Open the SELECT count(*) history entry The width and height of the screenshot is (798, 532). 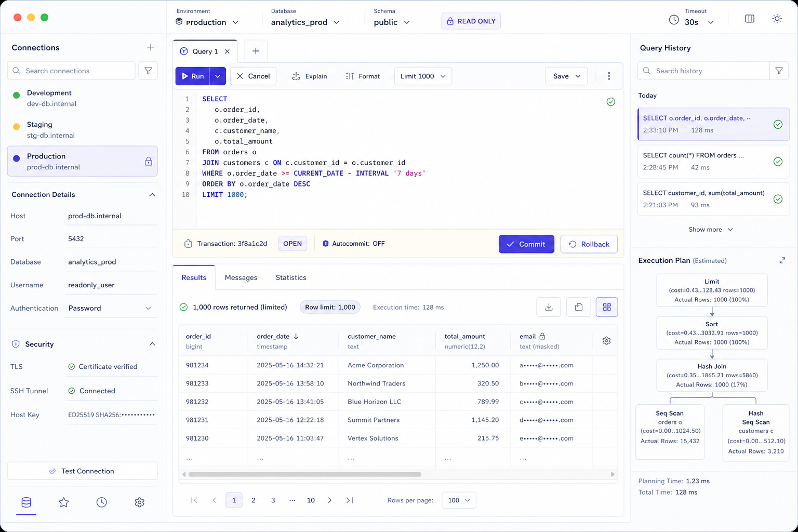tap(713, 162)
